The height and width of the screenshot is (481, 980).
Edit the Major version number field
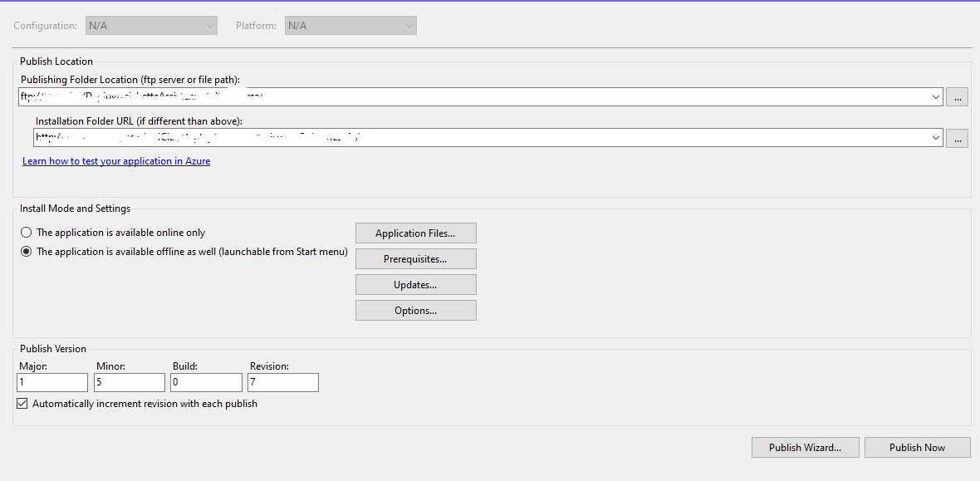pos(51,382)
